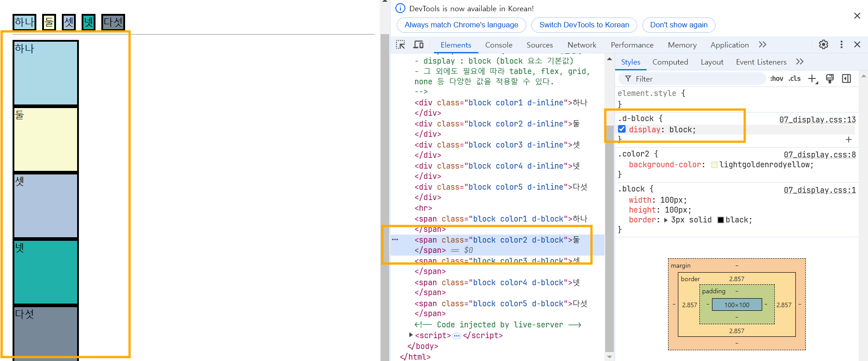The height and width of the screenshot is (361, 868).
Task: Switch to the Network tab
Action: [582, 45]
